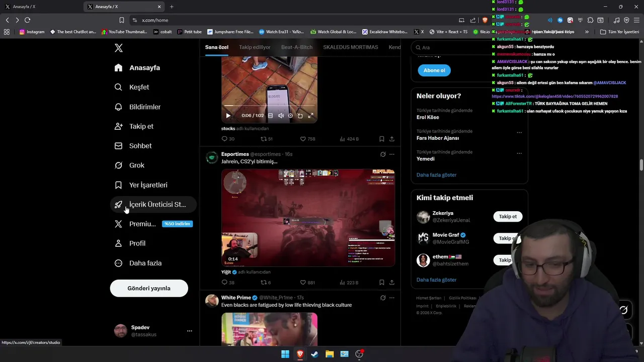The image size is (644, 362).
Task: Switch to the Takip ediliyor tab
Action: click(255, 47)
